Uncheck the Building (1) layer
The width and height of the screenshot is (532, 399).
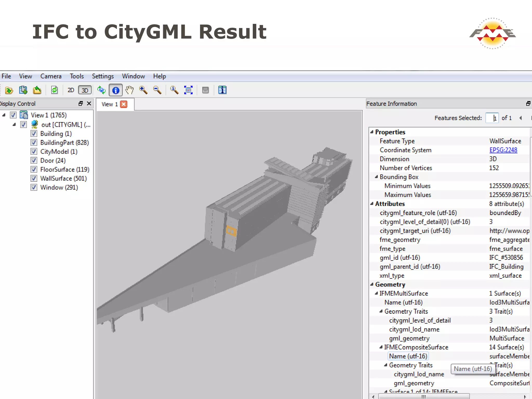pyautogui.click(x=34, y=134)
